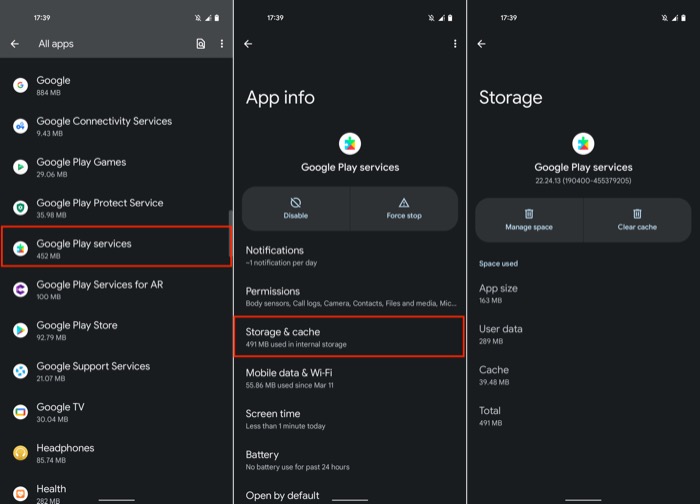Open Storage & cache entry
The width and height of the screenshot is (700, 504).
tap(349, 337)
